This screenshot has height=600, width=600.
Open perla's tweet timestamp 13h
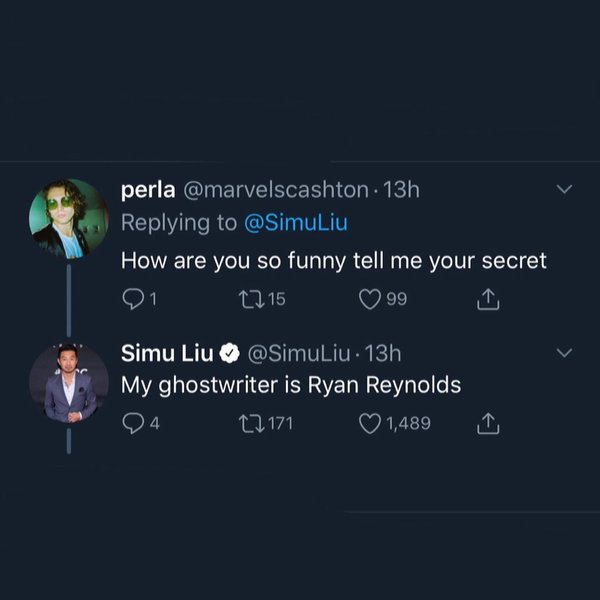(401, 190)
